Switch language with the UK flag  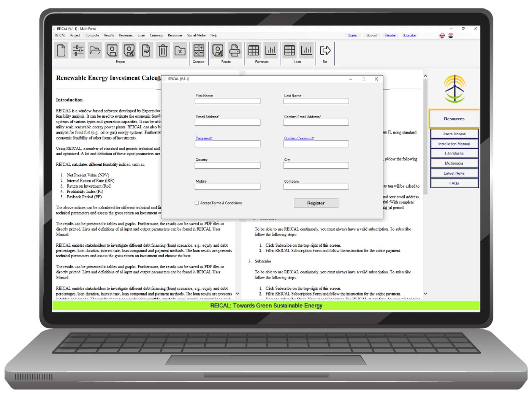point(442,36)
